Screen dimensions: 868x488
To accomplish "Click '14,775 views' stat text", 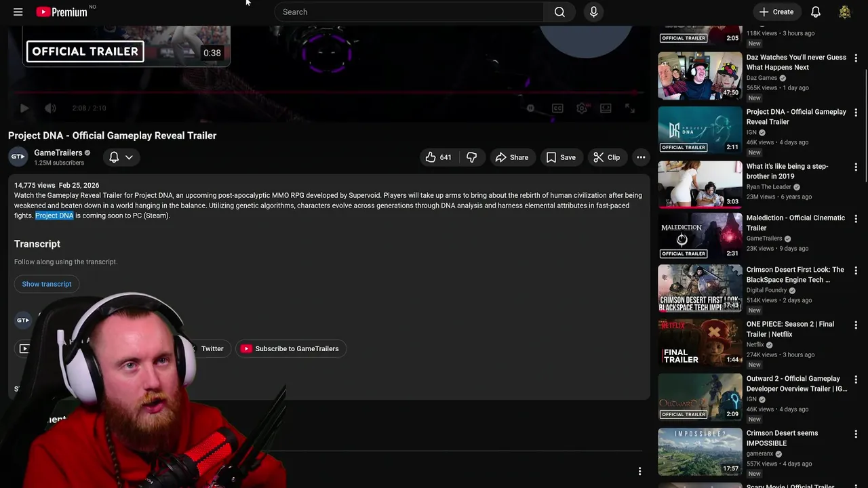I will click(35, 185).
